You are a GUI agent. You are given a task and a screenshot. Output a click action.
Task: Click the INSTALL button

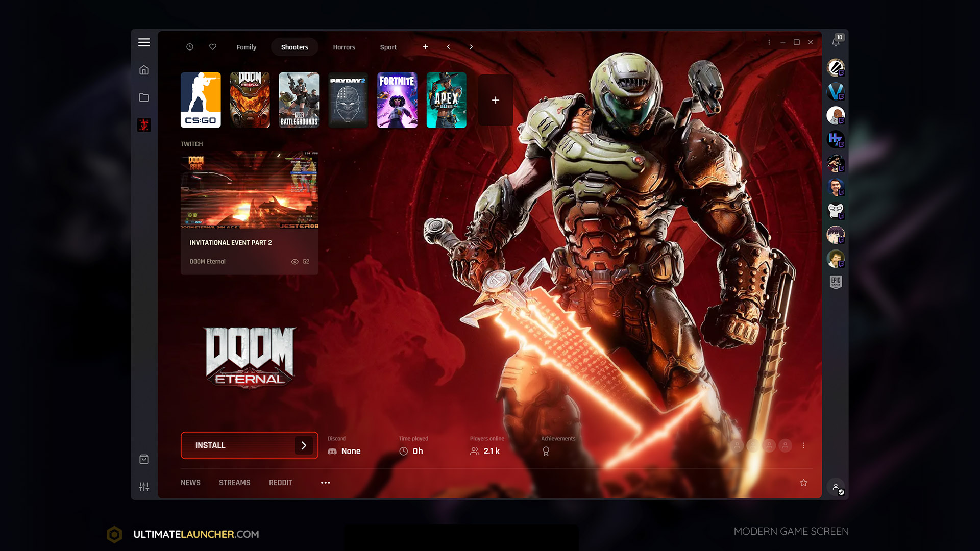(x=250, y=445)
